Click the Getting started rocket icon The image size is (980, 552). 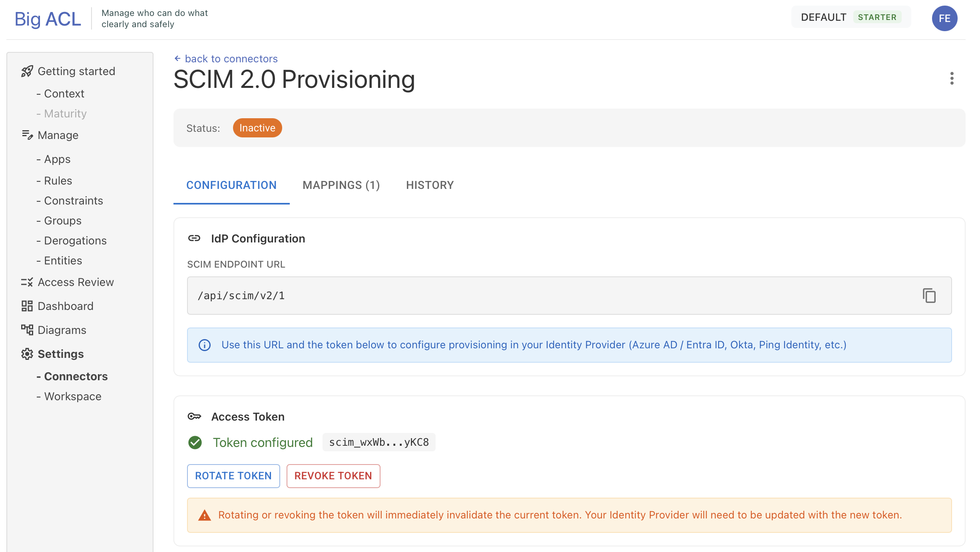27,71
